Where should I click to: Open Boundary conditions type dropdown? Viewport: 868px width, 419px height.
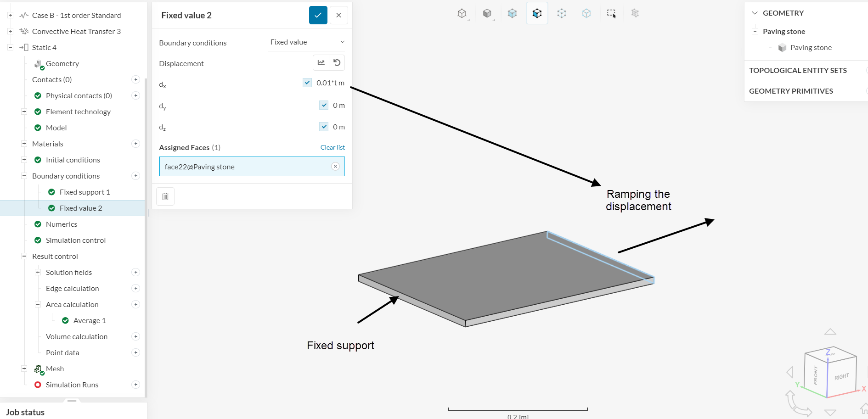(x=306, y=42)
